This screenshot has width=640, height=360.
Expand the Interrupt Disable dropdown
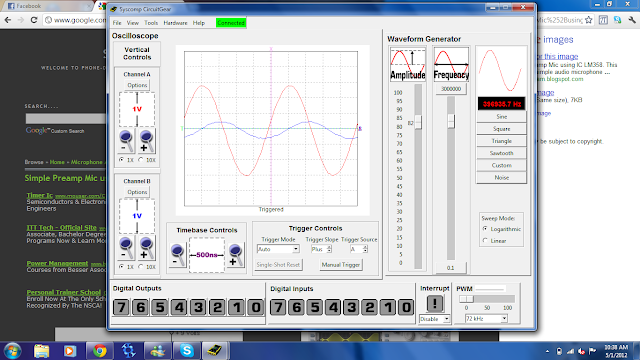[434, 319]
